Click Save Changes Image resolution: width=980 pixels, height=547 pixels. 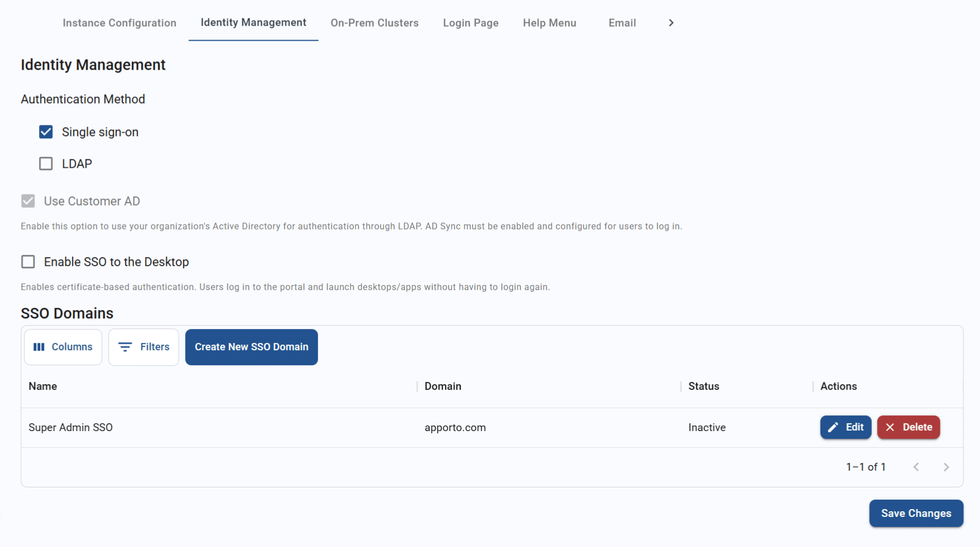(915, 513)
